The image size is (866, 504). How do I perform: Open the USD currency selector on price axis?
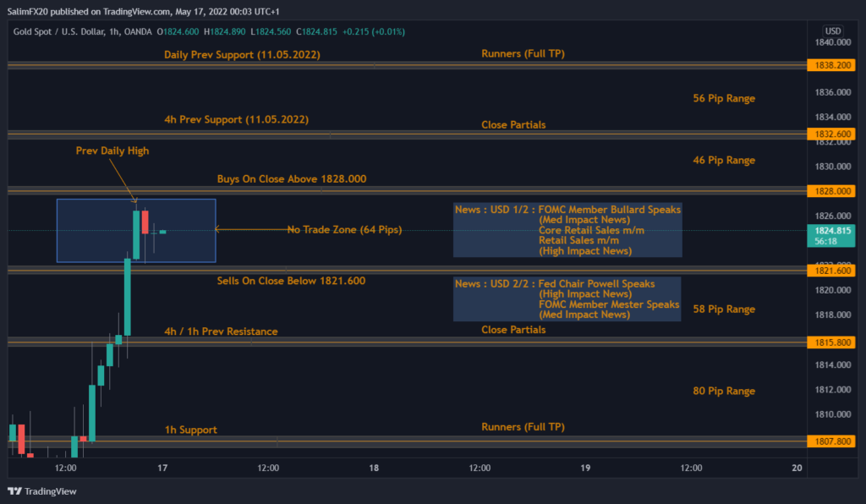(832, 30)
